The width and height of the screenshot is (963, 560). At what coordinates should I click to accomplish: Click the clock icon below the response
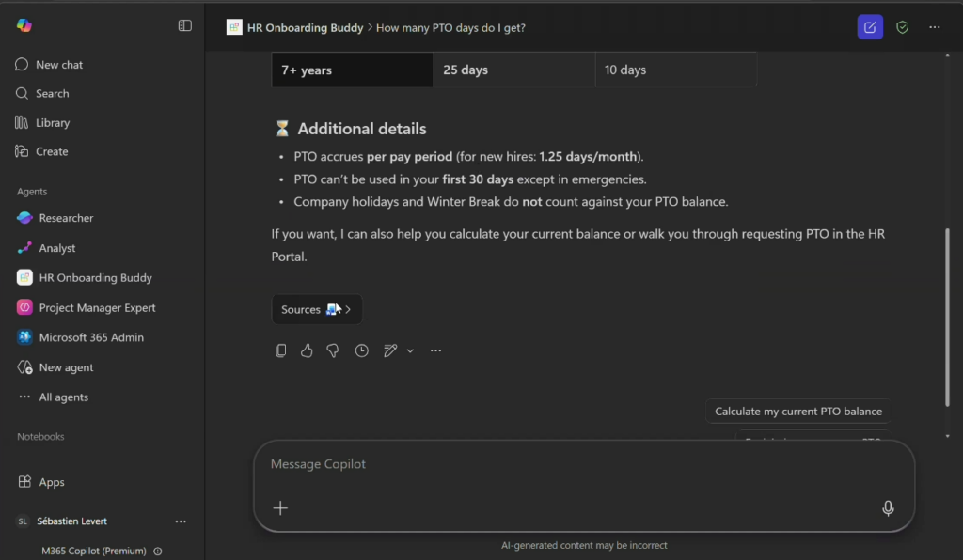[362, 350]
